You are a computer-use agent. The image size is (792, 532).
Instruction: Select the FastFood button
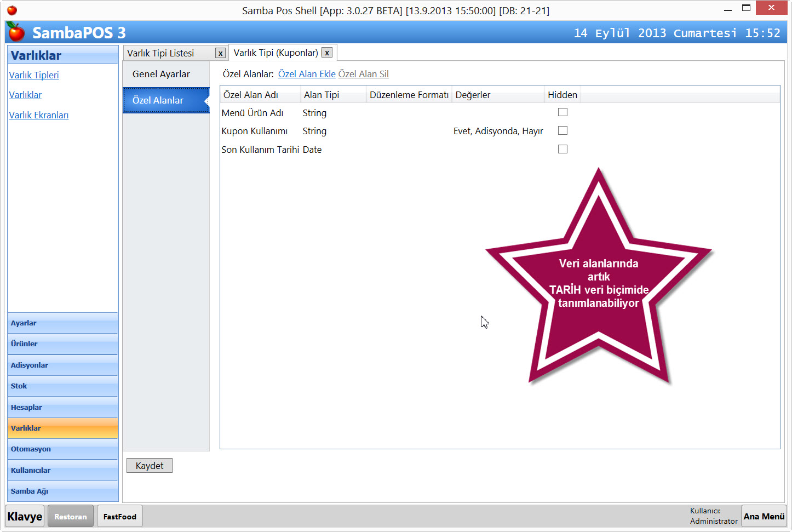[119, 516]
